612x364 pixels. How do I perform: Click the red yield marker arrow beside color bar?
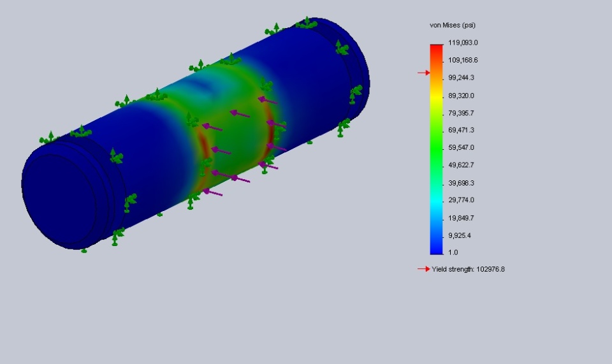(x=423, y=73)
